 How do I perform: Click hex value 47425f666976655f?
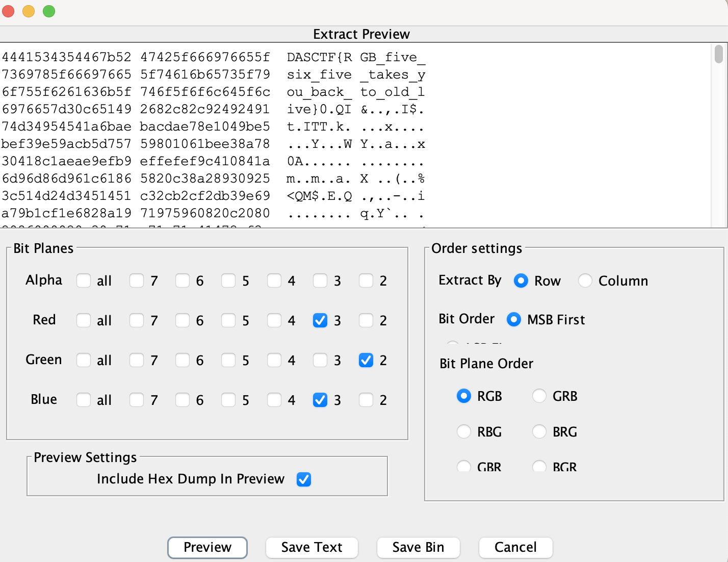click(205, 57)
